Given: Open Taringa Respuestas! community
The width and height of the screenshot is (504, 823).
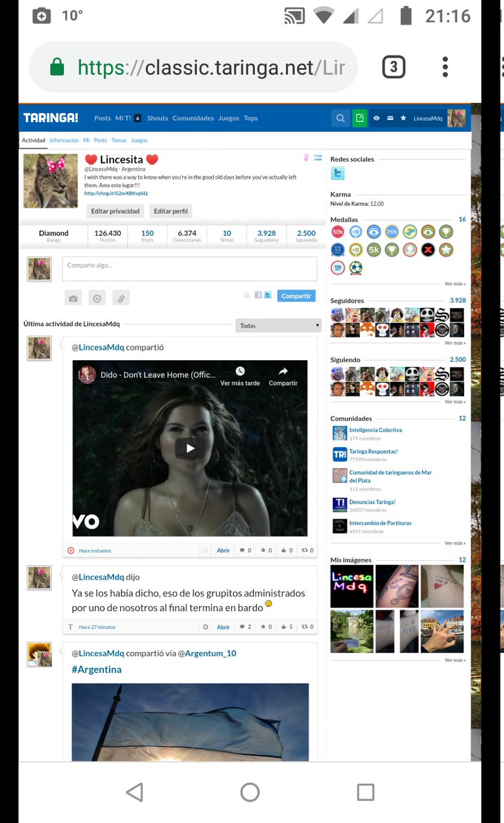Looking at the screenshot, I should pyautogui.click(x=373, y=451).
